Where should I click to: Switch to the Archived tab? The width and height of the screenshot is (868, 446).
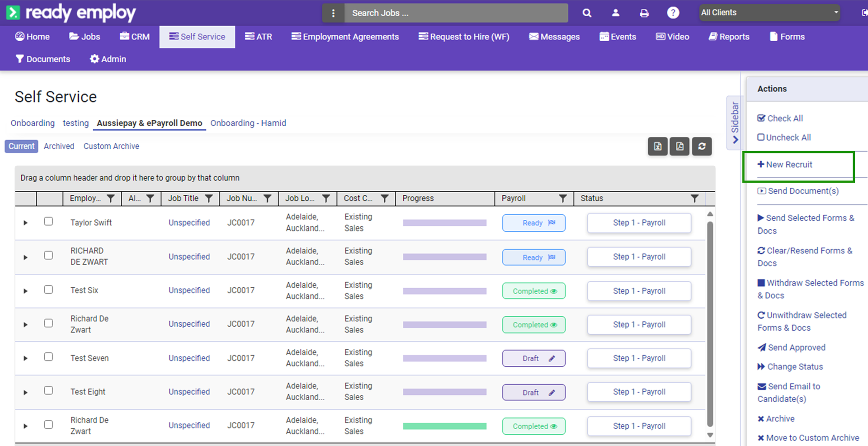click(x=59, y=146)
